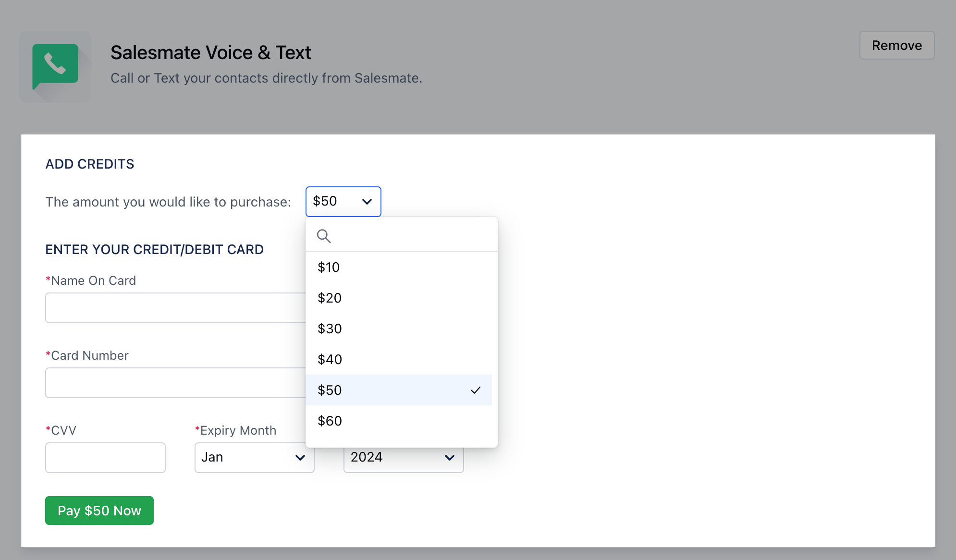Select the $20 option
The image size is (956, 560).
330,298
